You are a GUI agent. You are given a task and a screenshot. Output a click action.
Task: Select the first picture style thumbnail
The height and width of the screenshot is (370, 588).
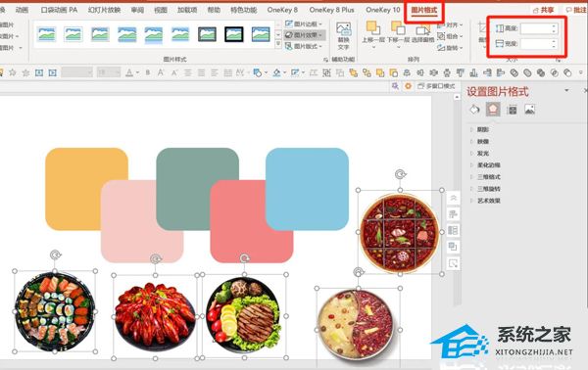(x=47, y=34)
